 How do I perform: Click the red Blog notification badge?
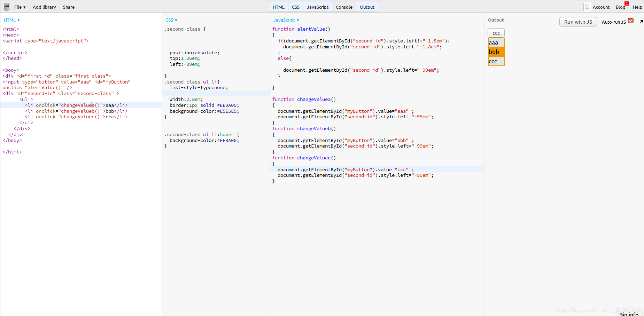point(627,3)
